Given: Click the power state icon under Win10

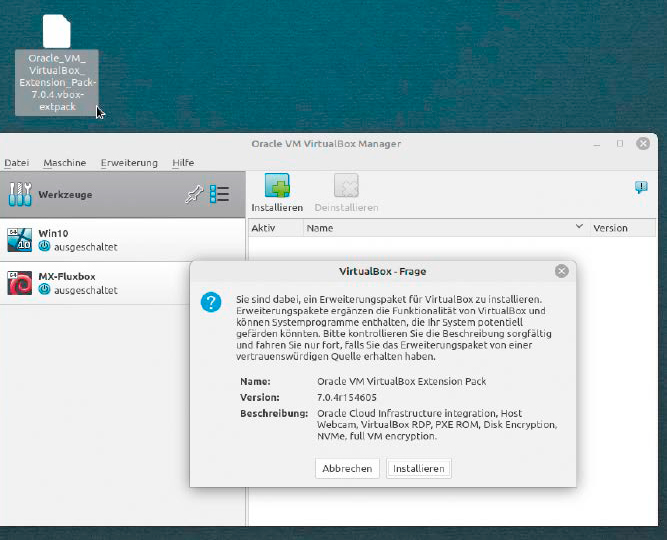Looking at the screenshot, I should coord(44,246).
